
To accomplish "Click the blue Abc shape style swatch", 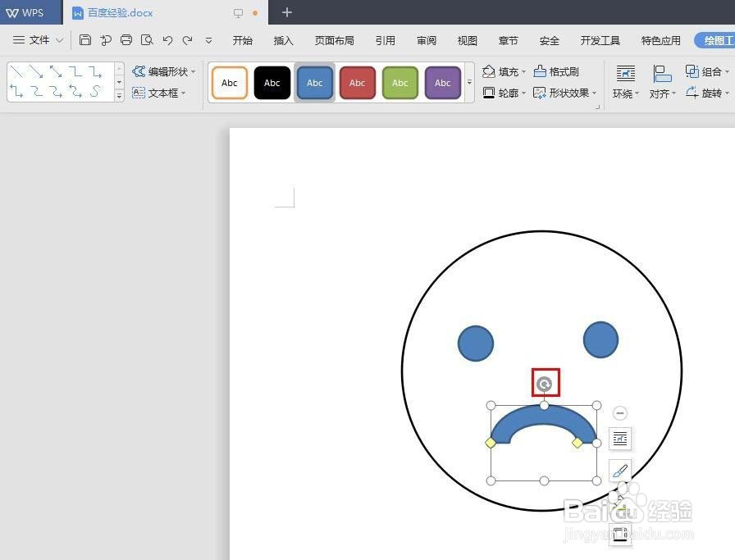I will [314, 82].
